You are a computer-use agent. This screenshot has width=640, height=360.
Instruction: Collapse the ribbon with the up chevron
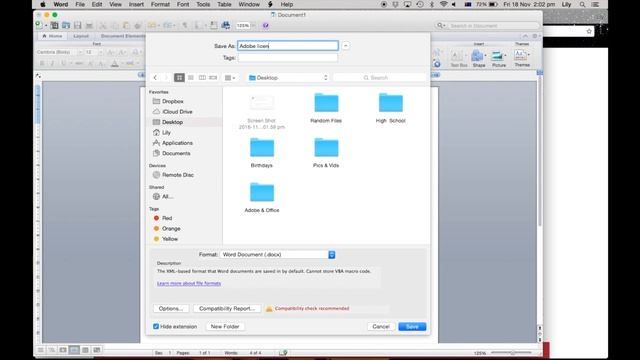click(526, 36)
